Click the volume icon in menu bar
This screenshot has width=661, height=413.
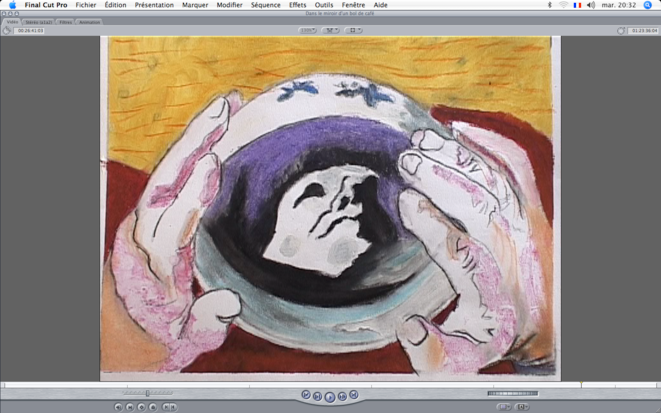click(x=591, y=5)
